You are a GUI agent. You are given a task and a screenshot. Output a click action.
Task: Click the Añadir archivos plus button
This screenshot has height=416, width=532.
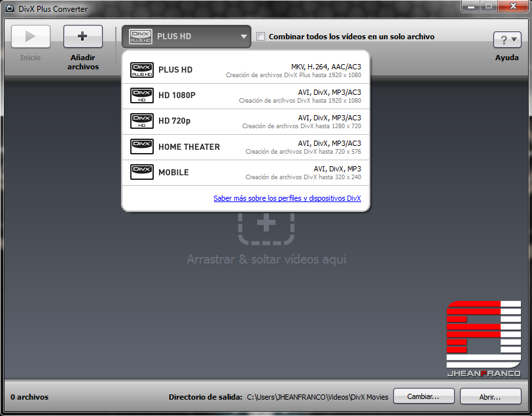(x=83, y=36)
